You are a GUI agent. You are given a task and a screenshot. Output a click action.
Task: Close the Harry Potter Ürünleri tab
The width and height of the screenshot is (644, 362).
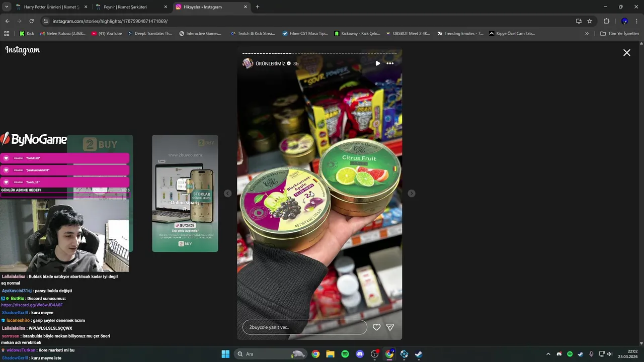(86, 7)
